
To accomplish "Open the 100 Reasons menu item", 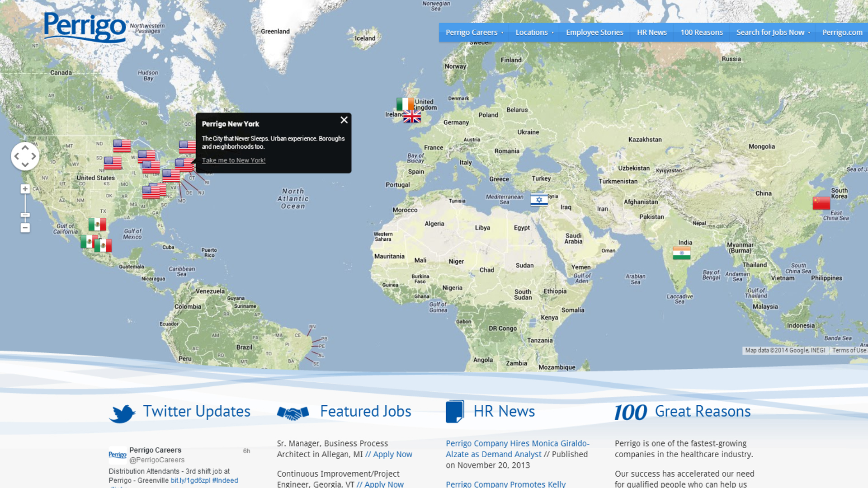I will [x=702, y=33].
